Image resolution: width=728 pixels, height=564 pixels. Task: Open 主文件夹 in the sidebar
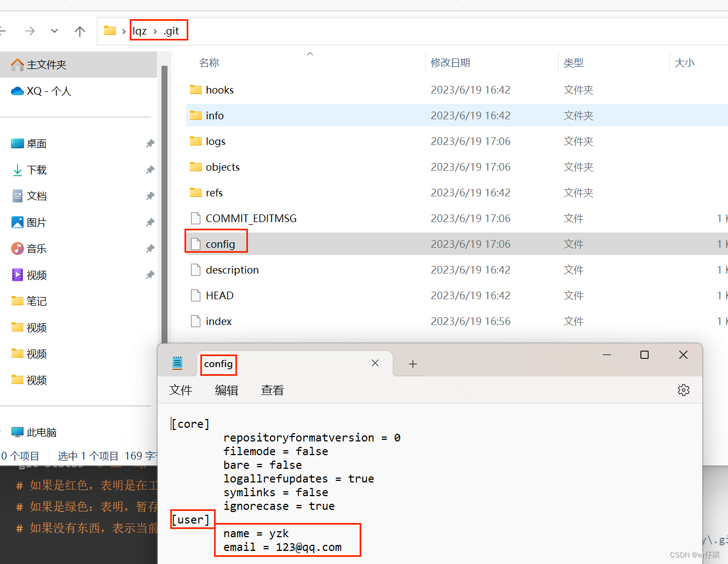pos(78,65)
